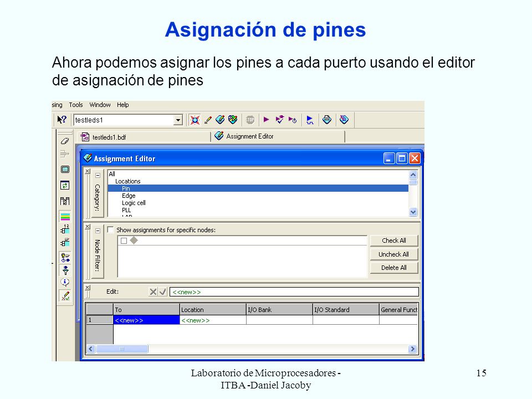Image resolution: width=532 pixels, height=399 pixels.
Task: Collapse the Node Filter panel minus button
Action: [x=98, y=231]
